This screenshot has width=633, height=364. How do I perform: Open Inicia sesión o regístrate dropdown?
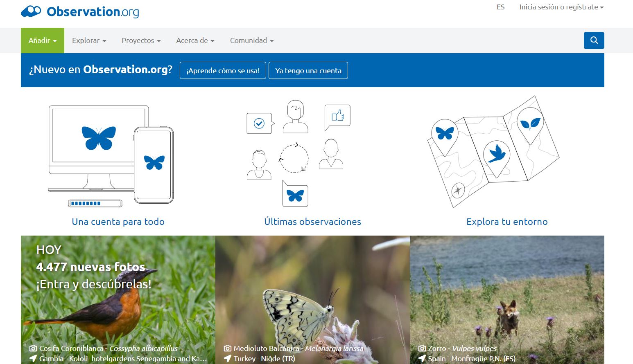pyautogui.click(x=561, y=7)
